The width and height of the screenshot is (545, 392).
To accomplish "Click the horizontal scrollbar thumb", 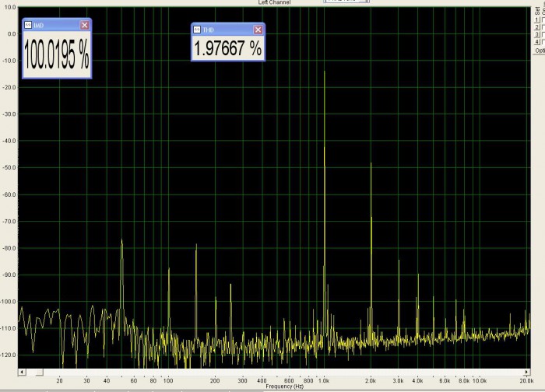I will click(x=39, y=372).
